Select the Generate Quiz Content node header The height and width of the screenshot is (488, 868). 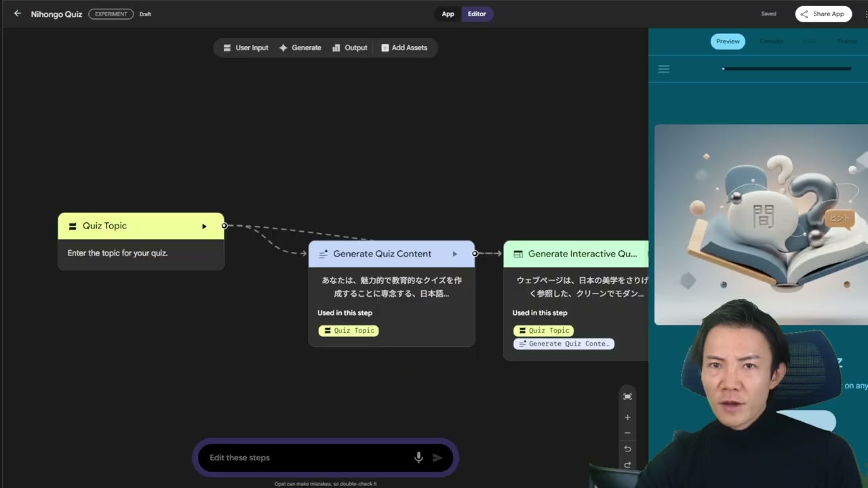tap(391, 253)
